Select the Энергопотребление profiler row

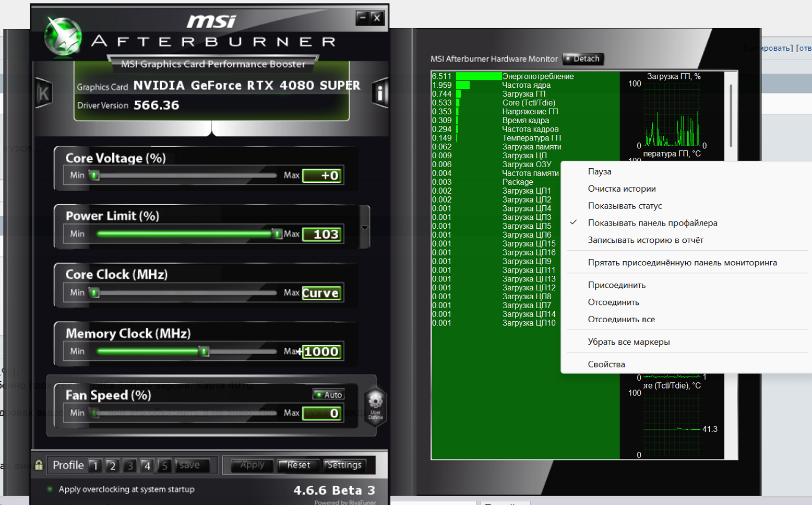click(x=526, y=76)
